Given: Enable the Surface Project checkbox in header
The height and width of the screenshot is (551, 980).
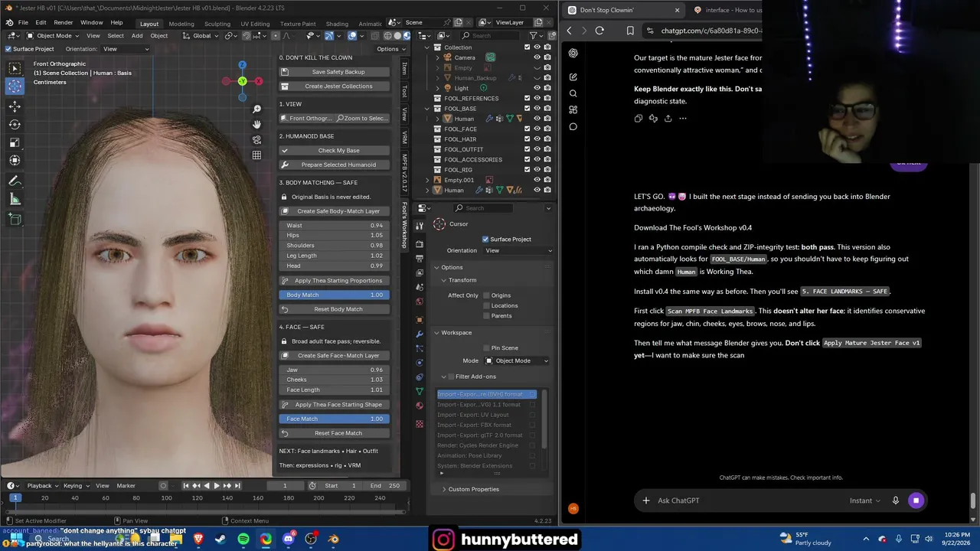Looking at the screenshot, I should point(8,49).
